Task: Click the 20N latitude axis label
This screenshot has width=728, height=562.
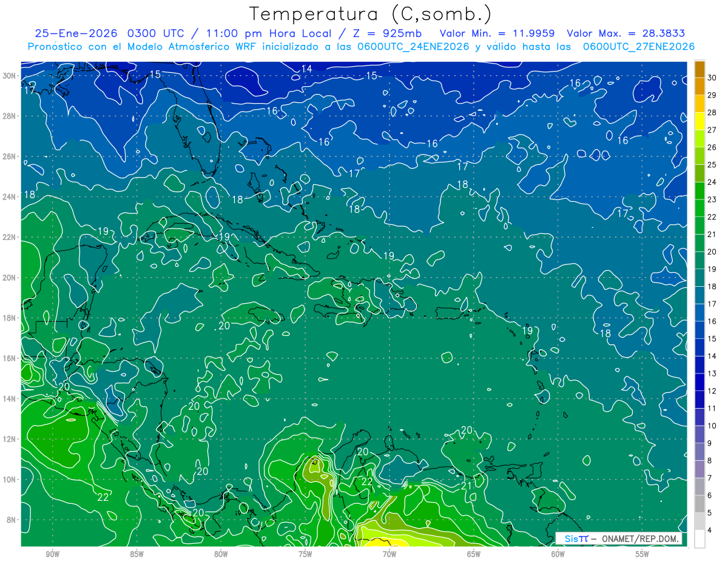Action: click(x=9, y=278)
